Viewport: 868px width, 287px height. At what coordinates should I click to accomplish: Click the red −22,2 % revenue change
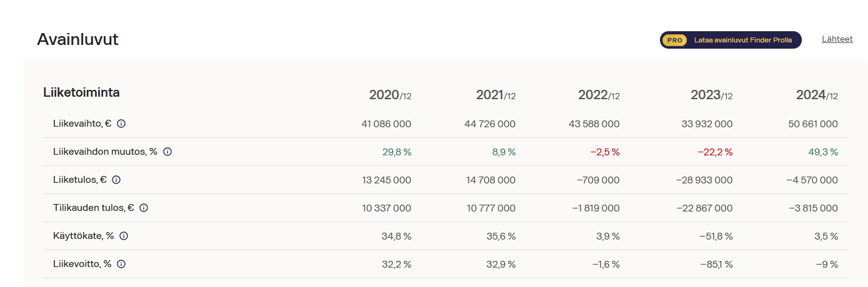(x=715, y=152)
